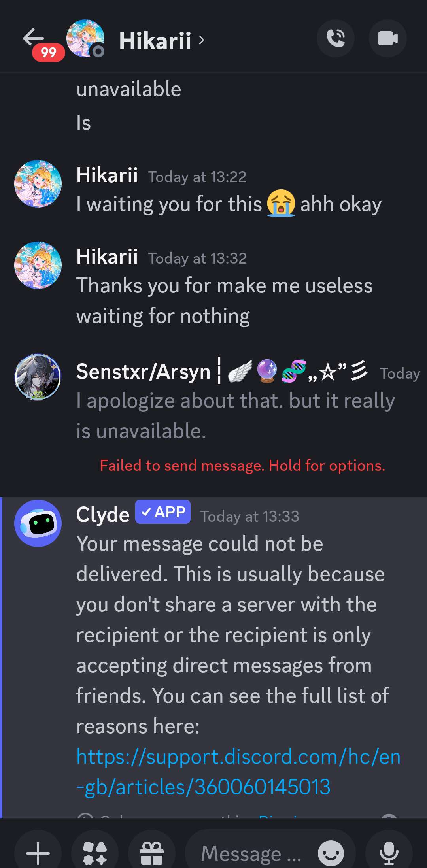
Task: Tap the crying emoji in Hikarii's message
Action: (x=281, y=204)
